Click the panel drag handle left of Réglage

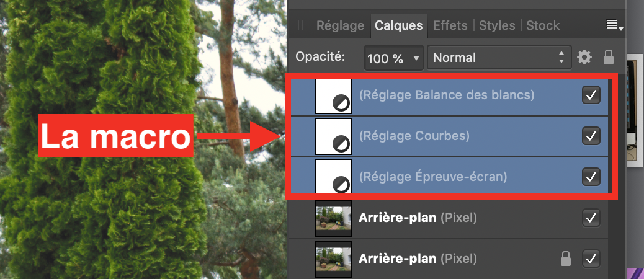click(300, 25)
